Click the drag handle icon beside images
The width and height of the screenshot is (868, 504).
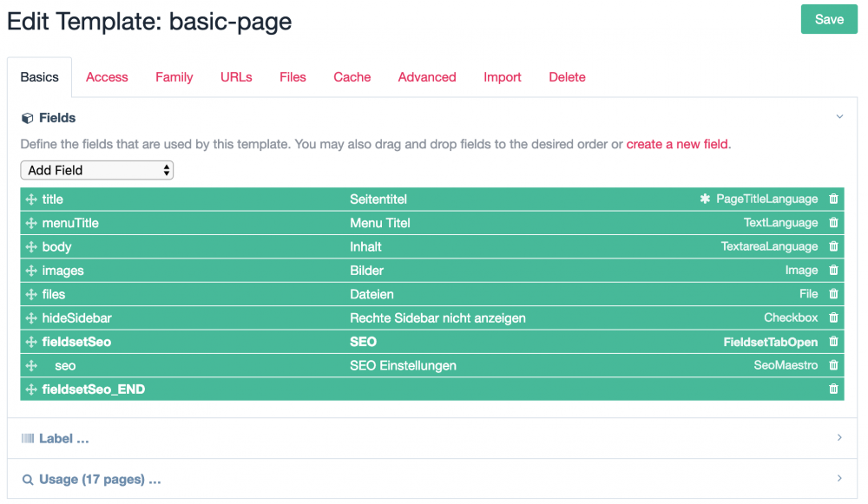pos(32,271)
